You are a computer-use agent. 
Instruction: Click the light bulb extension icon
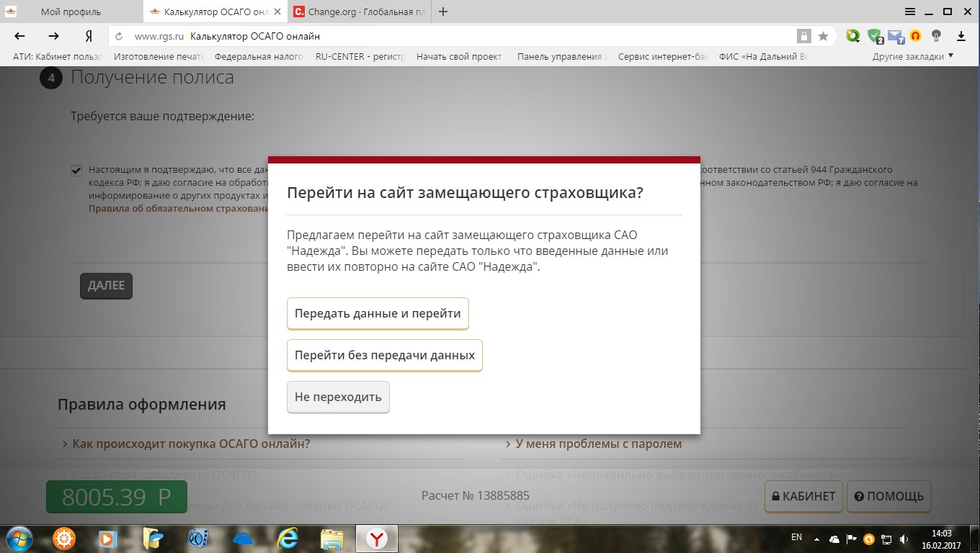point(937,36)
